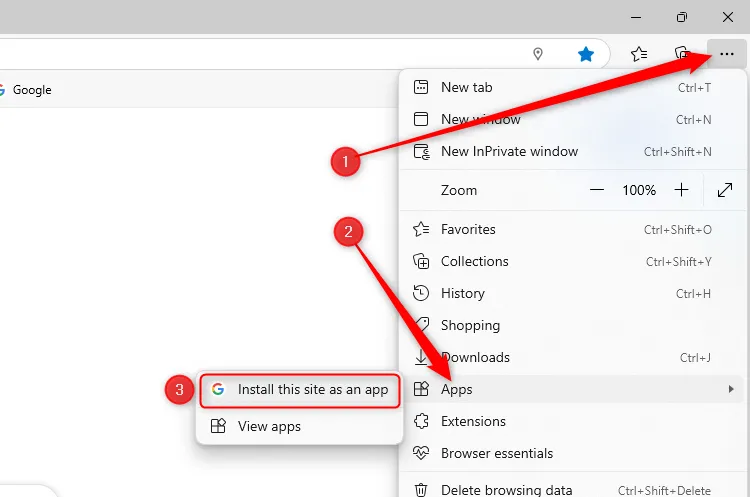Viewport: 750px width, 497px height.
Task: Open History from the menu
Action: [x=462, y=293]
